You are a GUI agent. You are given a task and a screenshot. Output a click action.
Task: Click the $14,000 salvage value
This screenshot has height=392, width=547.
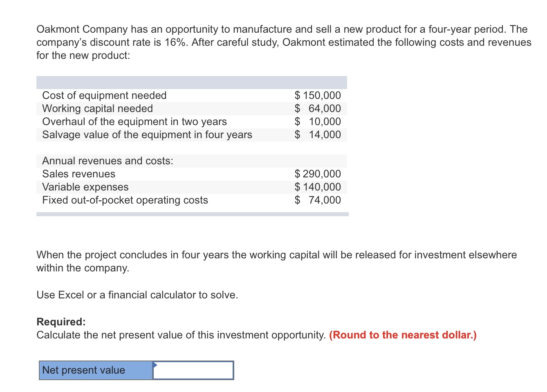(321, 134)
